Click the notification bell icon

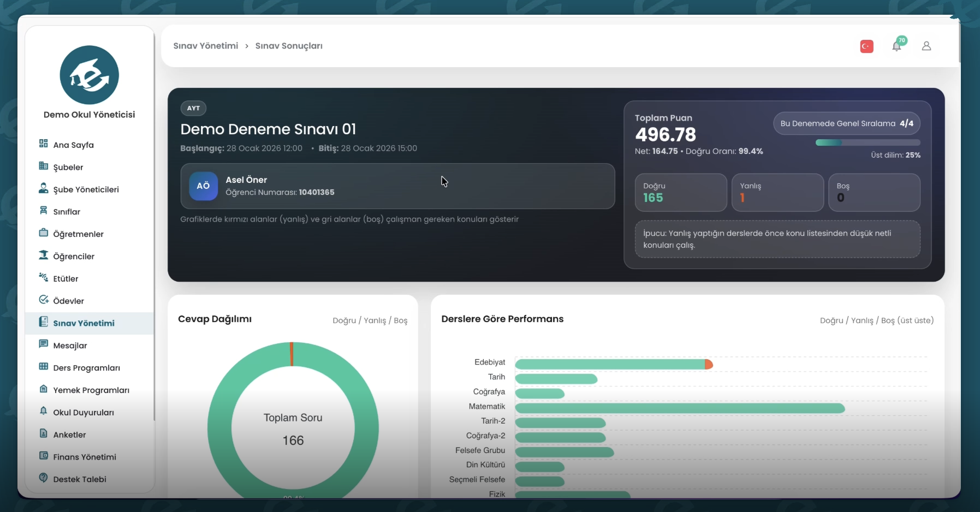pyautogui.click(x=896, y=46)
